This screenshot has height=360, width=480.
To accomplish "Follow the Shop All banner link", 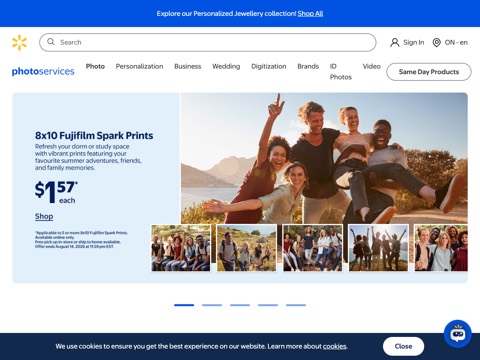I will click(x=310, y=14).
